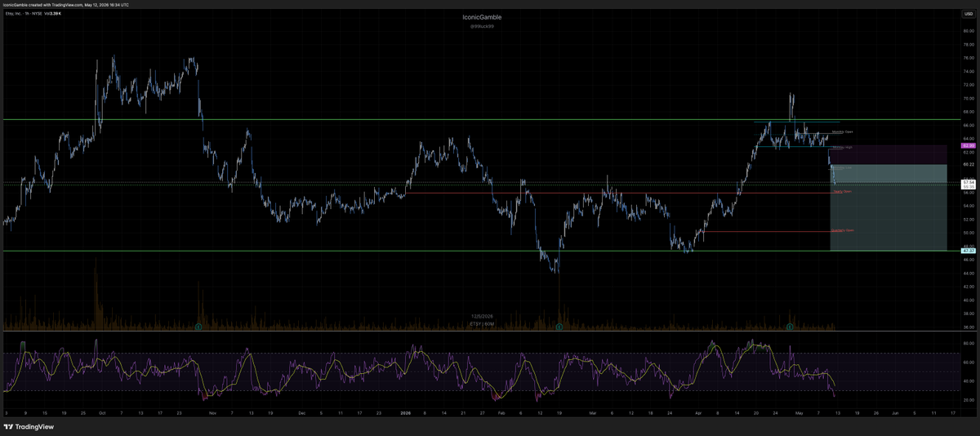Click the 72.00 price axis value
This screenshot has height=436, width=980.
[968, 85]
